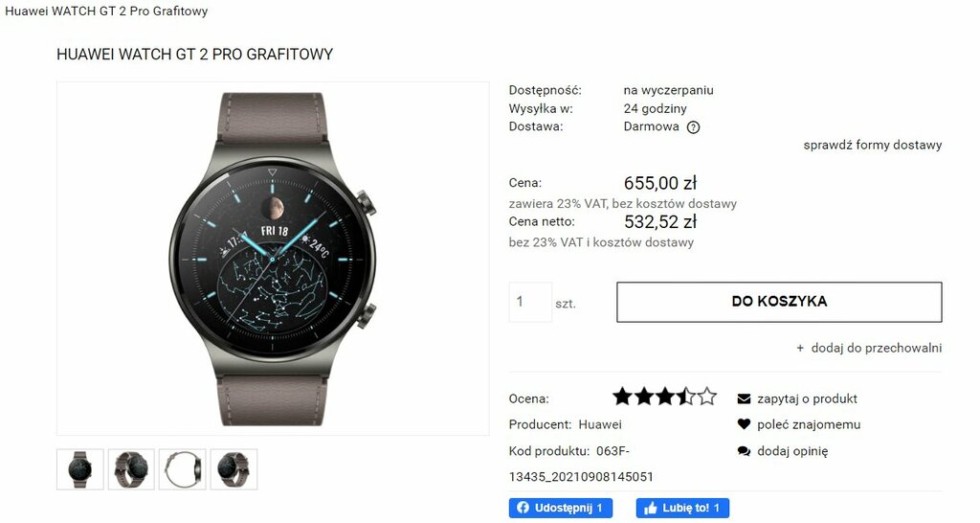This screenshot has height=523, width=980.
Task: Click the help icon next to Darmowa
Action: (693, 127)
